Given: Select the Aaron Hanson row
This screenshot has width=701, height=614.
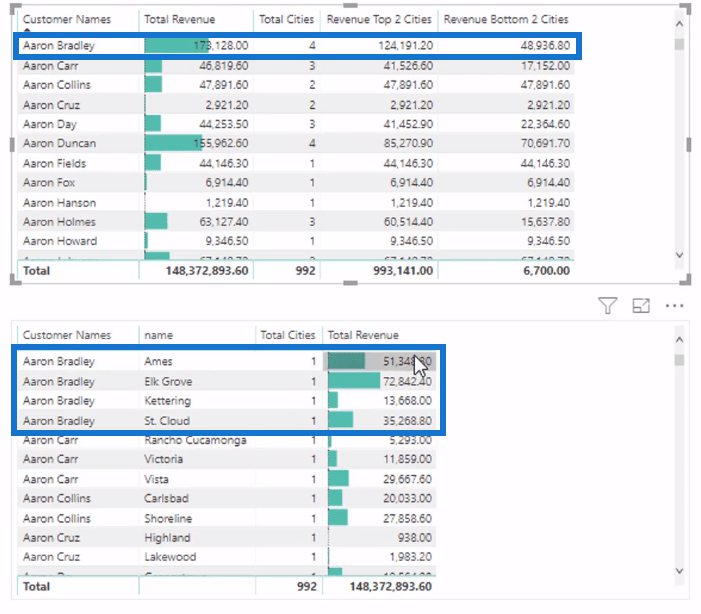Looking at the screenshot, I should tap(296, 203).
